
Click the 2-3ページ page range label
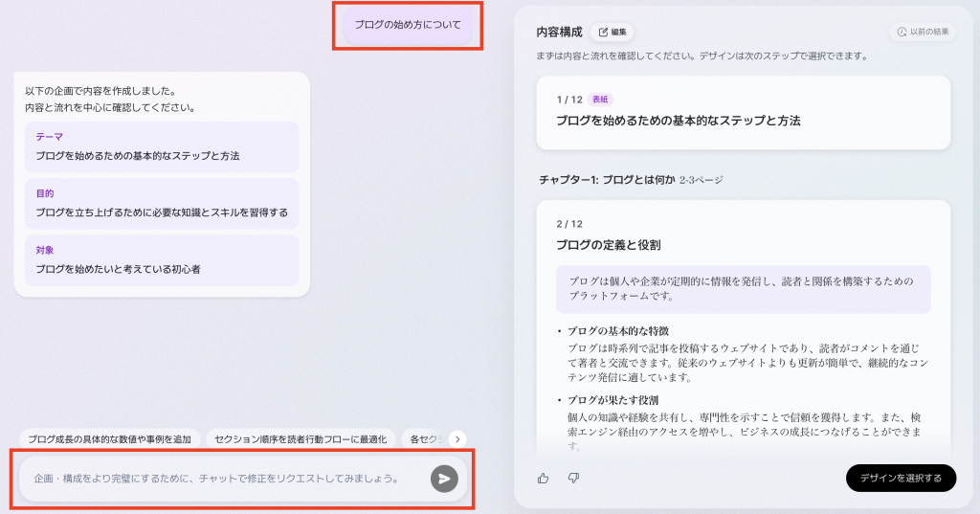702,180
